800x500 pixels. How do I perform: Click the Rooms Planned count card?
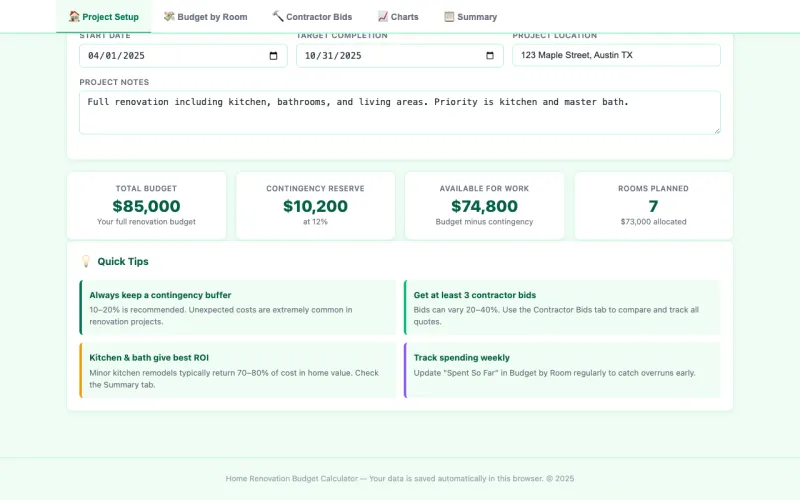[653, 206]
